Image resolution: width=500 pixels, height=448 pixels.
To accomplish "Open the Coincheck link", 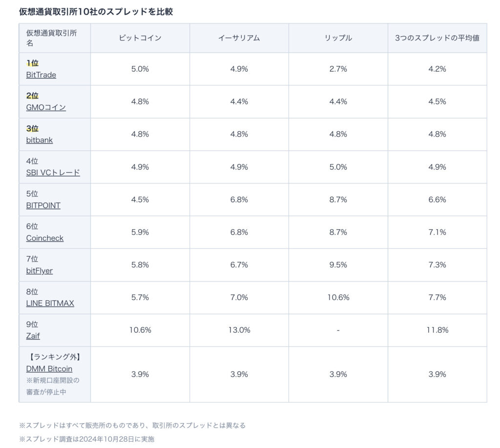I will (x=45, y=238).
